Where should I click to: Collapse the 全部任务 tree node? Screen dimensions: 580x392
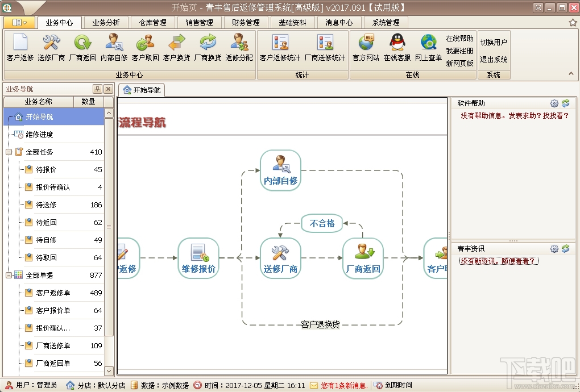click(9, 152)
